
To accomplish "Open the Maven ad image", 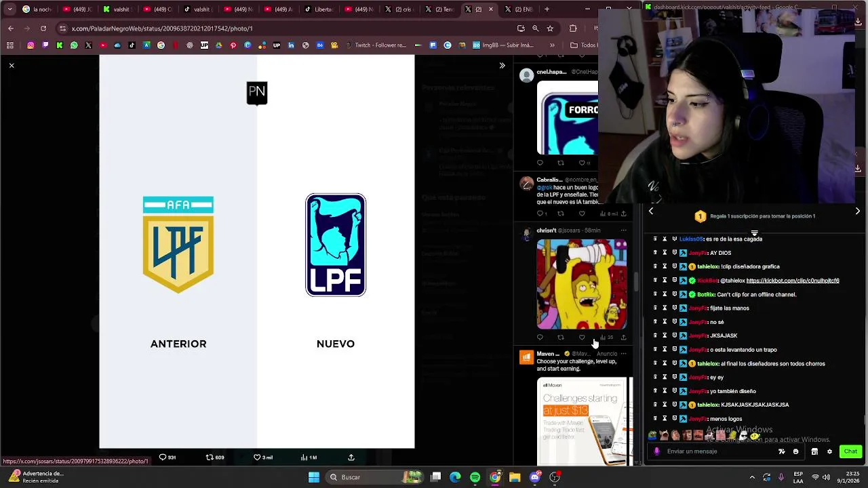I will (x=583, y=422).
